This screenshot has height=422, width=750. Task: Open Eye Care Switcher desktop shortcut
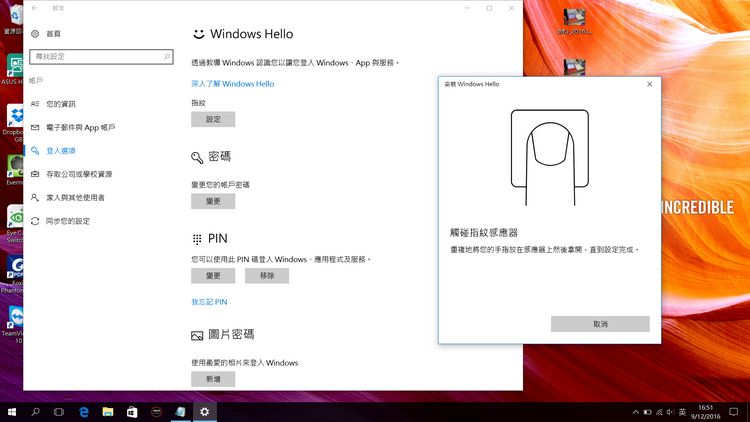tap(14, 223)
